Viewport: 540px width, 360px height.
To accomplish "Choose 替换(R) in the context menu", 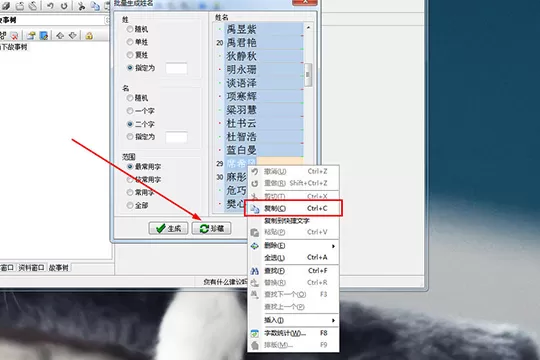I will 293,283.
